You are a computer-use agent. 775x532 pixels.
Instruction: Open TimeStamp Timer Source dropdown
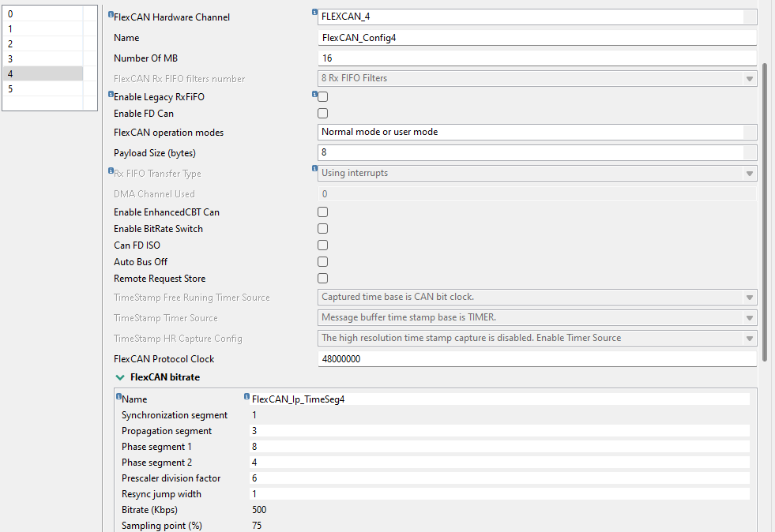749,318
